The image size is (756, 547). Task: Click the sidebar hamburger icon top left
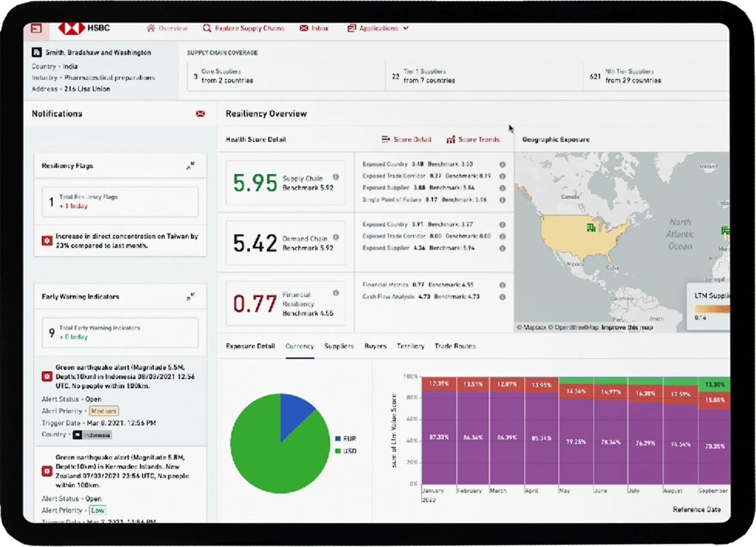35,28
